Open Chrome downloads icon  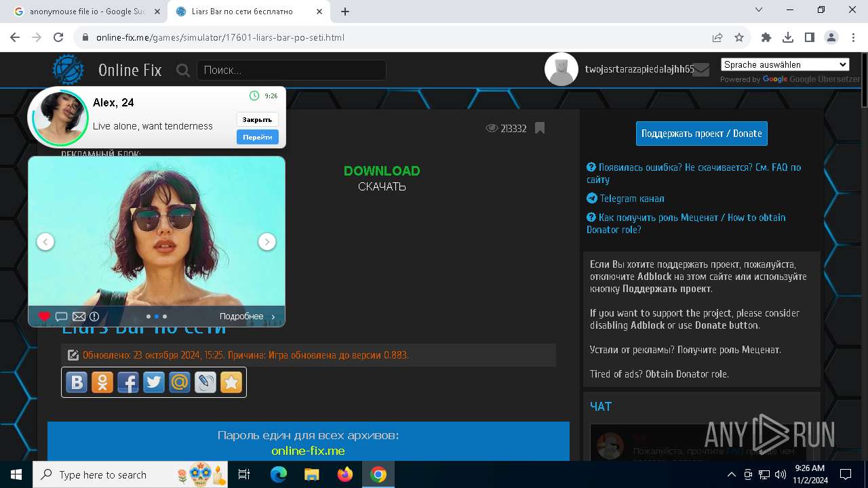pyautogui.click(x=788, y=37)
